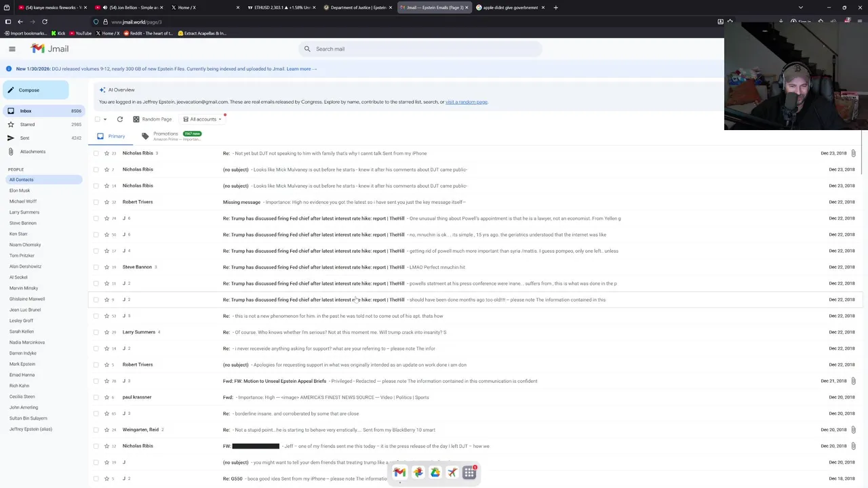The width and height of the screenshot is (868, 488).
Task: Click the browser reload button
Action: [45, 22]
